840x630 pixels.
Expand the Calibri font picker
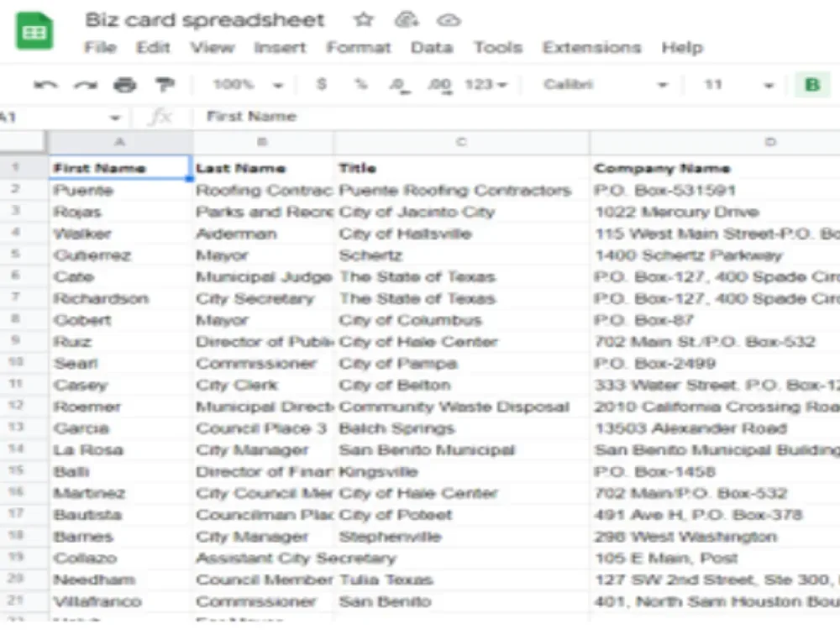coord(663,84)
